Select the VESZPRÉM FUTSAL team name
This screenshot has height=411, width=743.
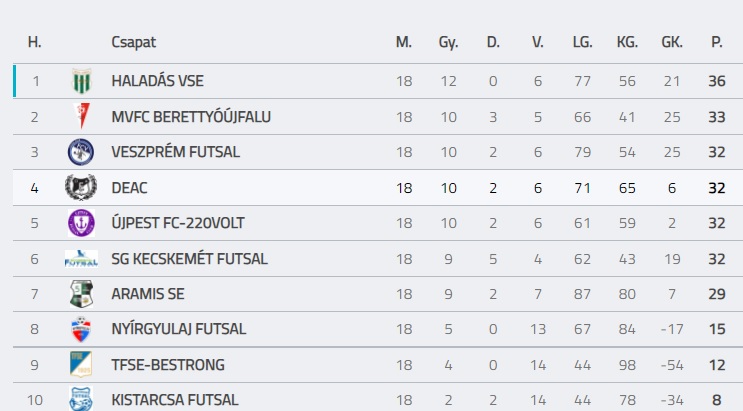pos(176,152)
